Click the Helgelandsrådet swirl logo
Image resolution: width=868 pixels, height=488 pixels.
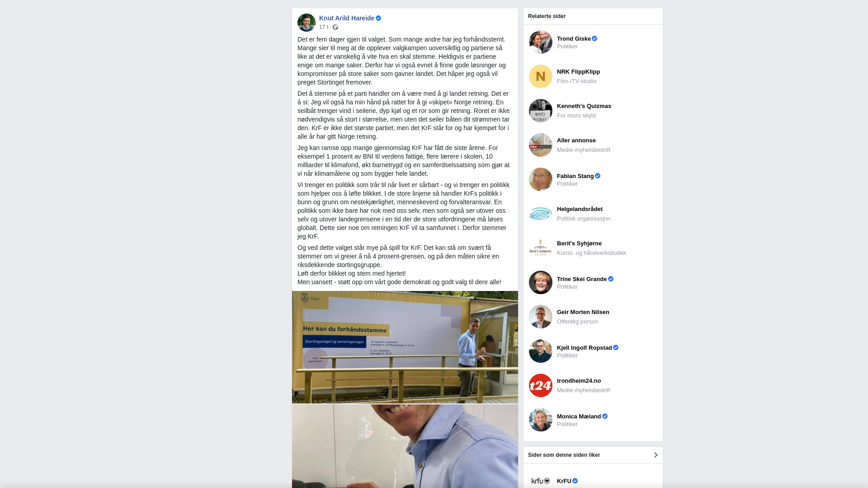tap(541, 214)
